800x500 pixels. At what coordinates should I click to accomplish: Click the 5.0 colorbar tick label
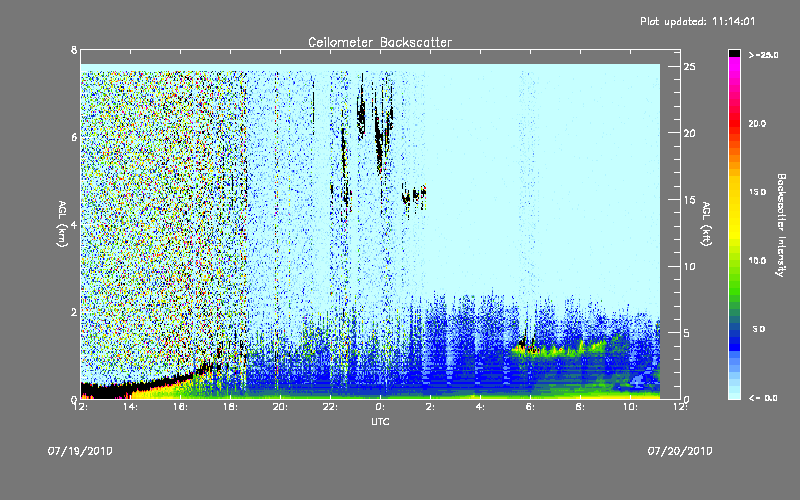pyautogui.click(x=759, y=329)
